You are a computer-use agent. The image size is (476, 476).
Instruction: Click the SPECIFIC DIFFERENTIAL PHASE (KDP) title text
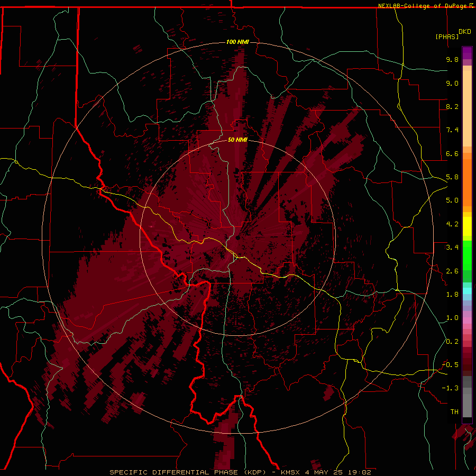point(187,472)
